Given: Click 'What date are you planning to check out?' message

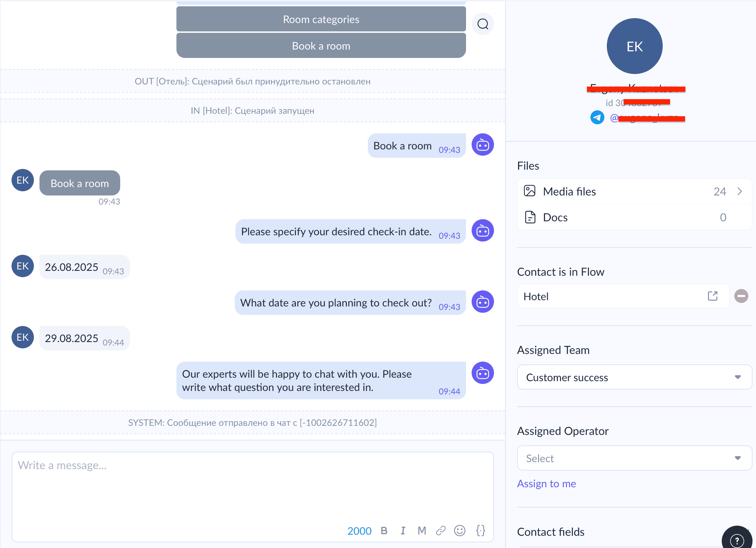Looking at the screenshot, I should pyautogui.click(x=350, y=303).
